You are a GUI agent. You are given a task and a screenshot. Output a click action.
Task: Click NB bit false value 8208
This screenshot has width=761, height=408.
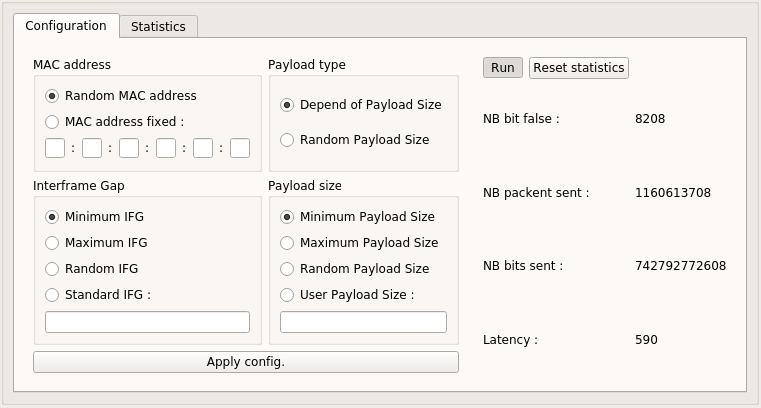[x=650, y=119]
